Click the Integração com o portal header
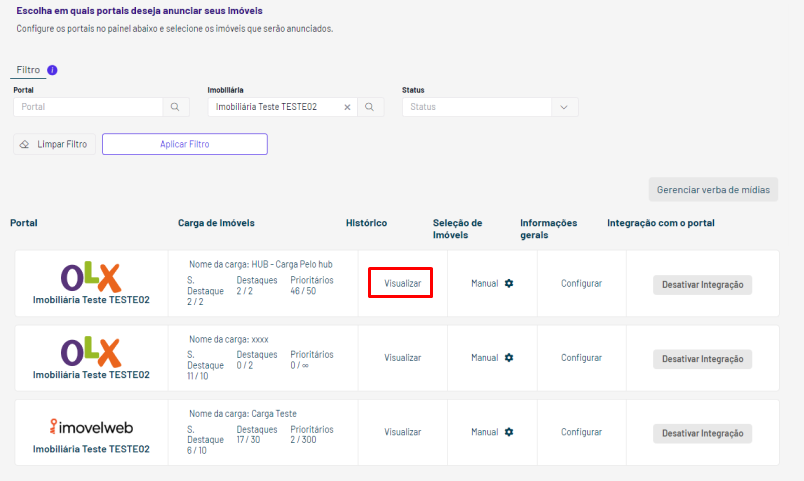This screenshot has width=804, height=481. (661, 223)
